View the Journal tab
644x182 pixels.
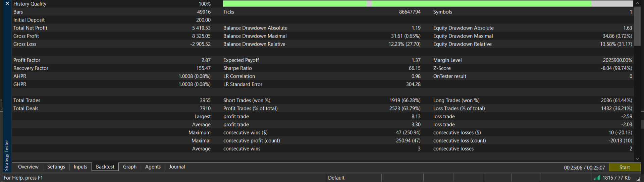[177, 167]
